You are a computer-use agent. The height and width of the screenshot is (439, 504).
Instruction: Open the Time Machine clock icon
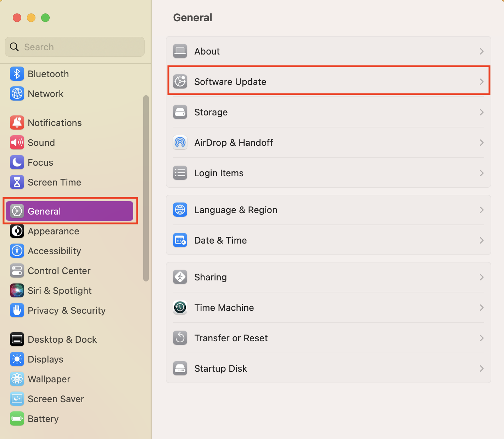180,307
